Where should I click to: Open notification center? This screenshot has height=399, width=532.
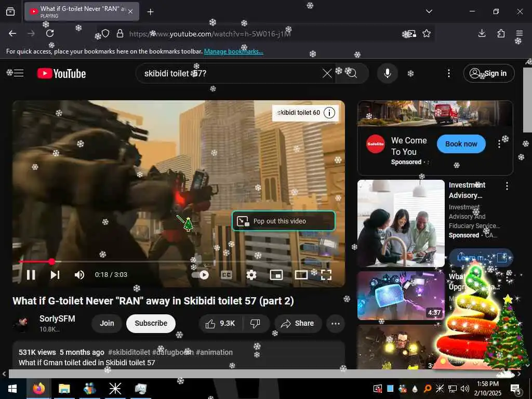516,389
